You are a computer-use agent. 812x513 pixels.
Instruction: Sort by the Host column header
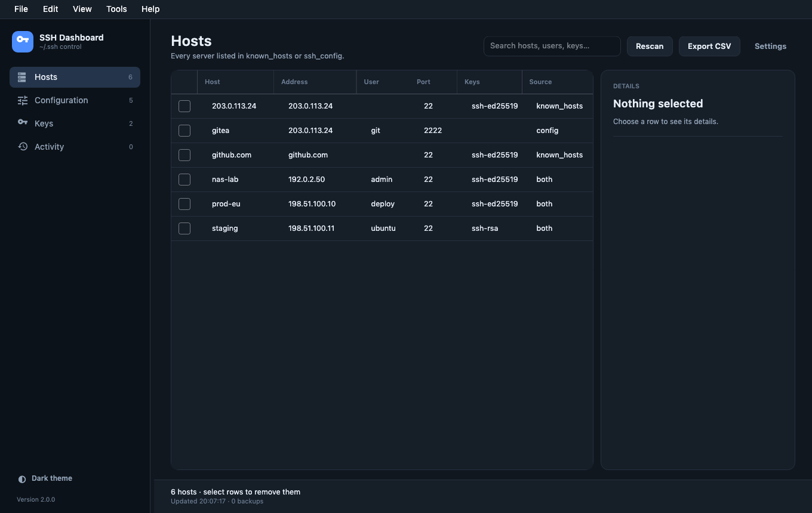point(235,82)
